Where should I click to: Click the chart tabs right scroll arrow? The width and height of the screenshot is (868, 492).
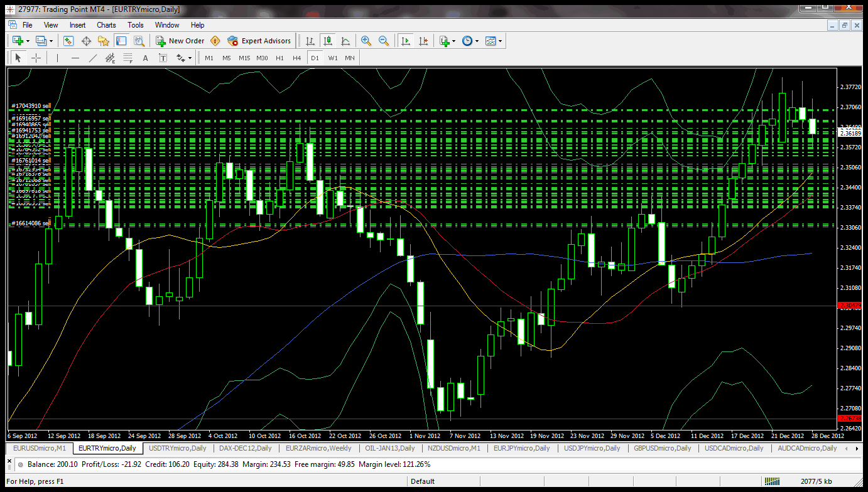[x=857, y=449]
